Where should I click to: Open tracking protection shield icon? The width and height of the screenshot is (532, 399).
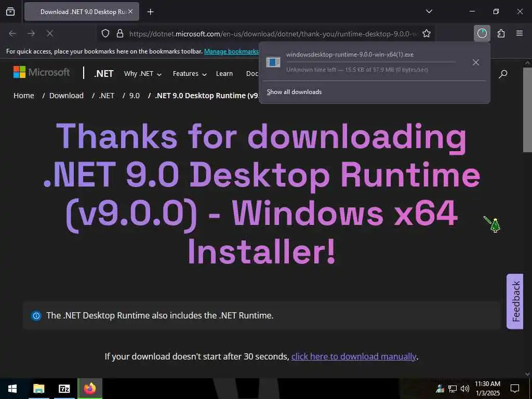105,33
